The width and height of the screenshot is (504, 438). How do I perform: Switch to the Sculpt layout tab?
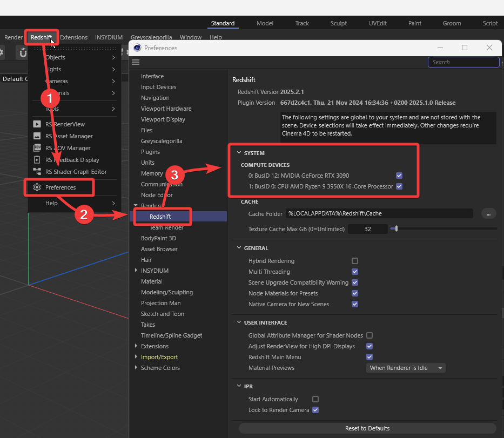pyautogui.click(x=338, y=23)
